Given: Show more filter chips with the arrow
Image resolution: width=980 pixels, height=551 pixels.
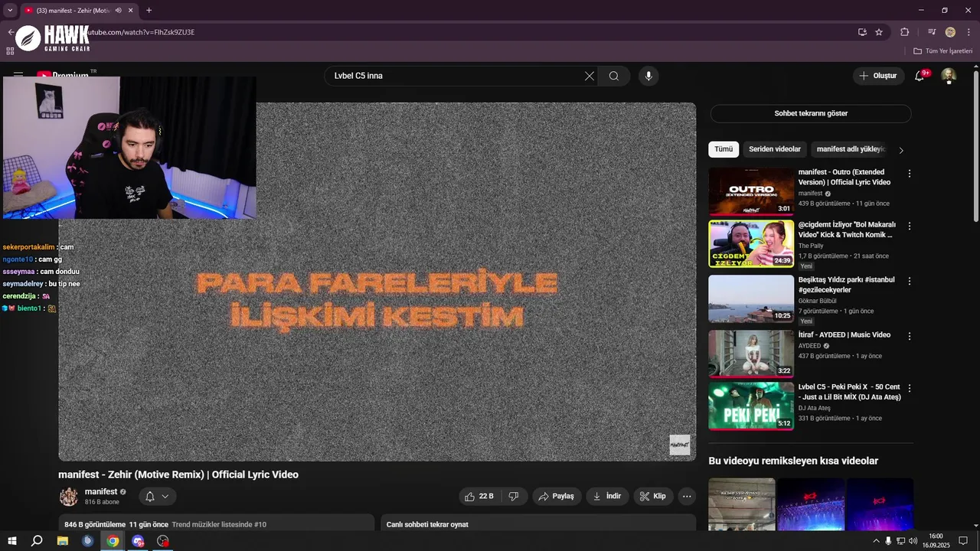Looking at the screenshot, I should click(901, 150).
